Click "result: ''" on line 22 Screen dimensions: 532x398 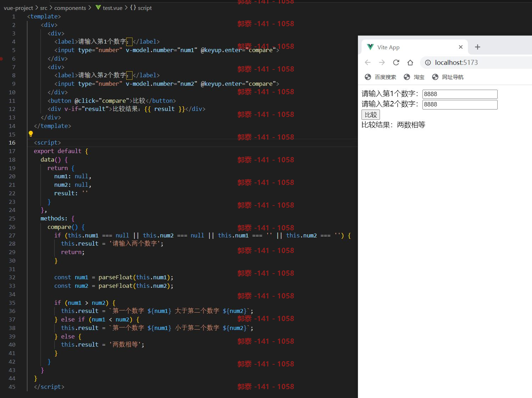[x=71, y=193]
